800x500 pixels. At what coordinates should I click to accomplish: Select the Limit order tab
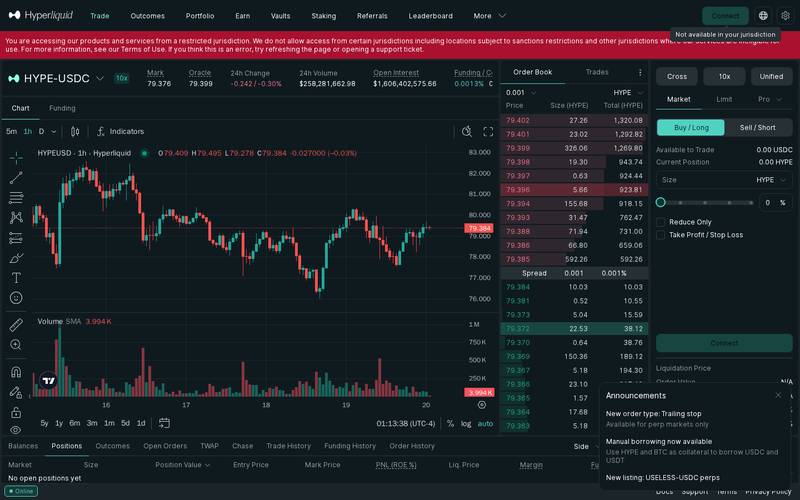[x=724, y=99]
